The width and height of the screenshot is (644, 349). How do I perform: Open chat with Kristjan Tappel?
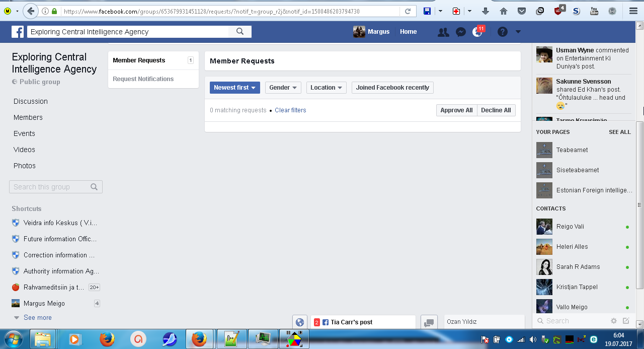(584, 287)
